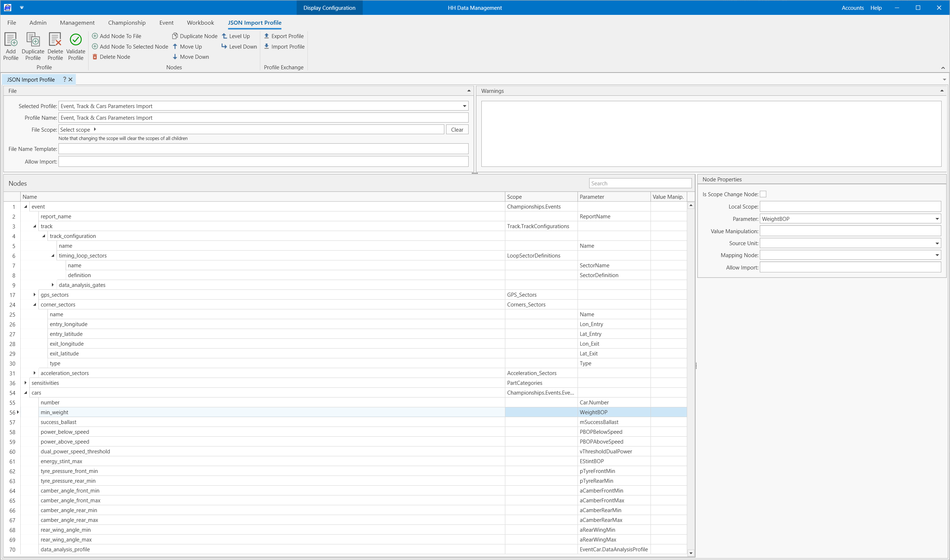
Task: Toggle the Is Scope Change Node checkbox
Action: click(763, 194)
